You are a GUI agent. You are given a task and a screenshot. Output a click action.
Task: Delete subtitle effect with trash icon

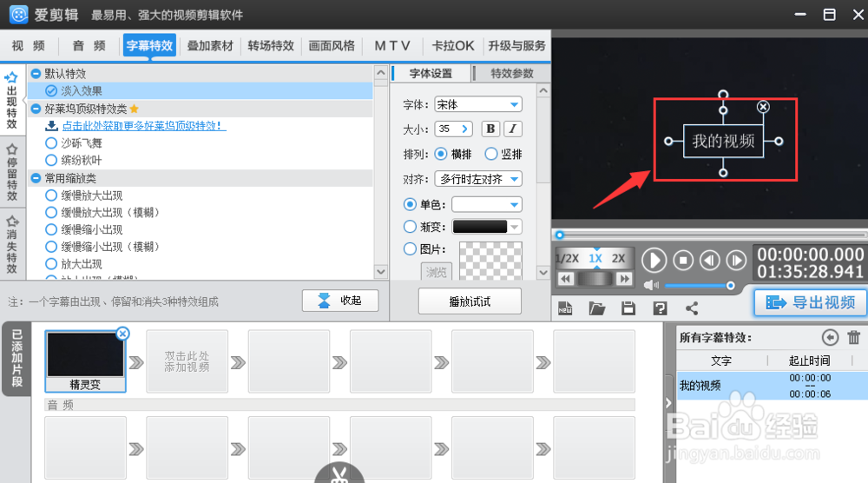tap(854, 337)
